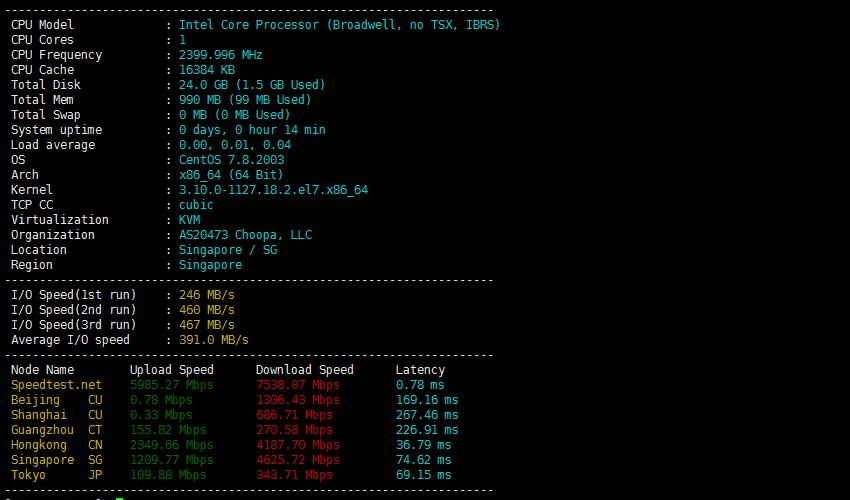
Task: Click the Region value Singapore
Action: tap(210, 265)
